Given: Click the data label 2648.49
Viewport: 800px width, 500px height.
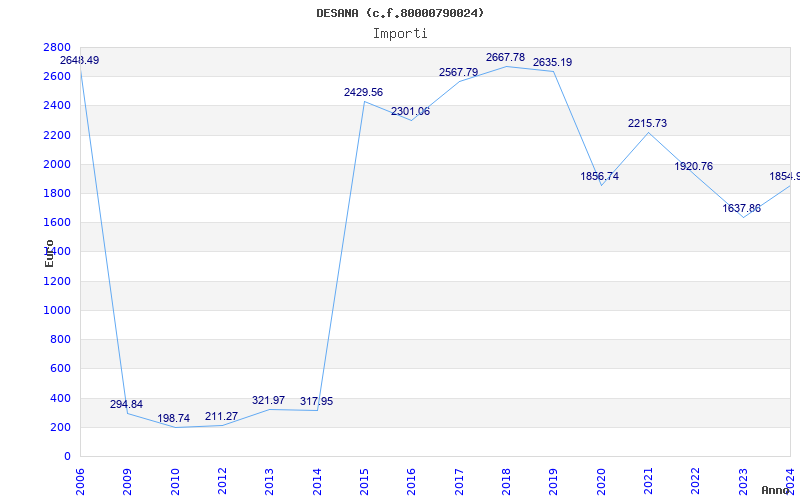Looking at the screenshot, I should [x=80, y=60].
